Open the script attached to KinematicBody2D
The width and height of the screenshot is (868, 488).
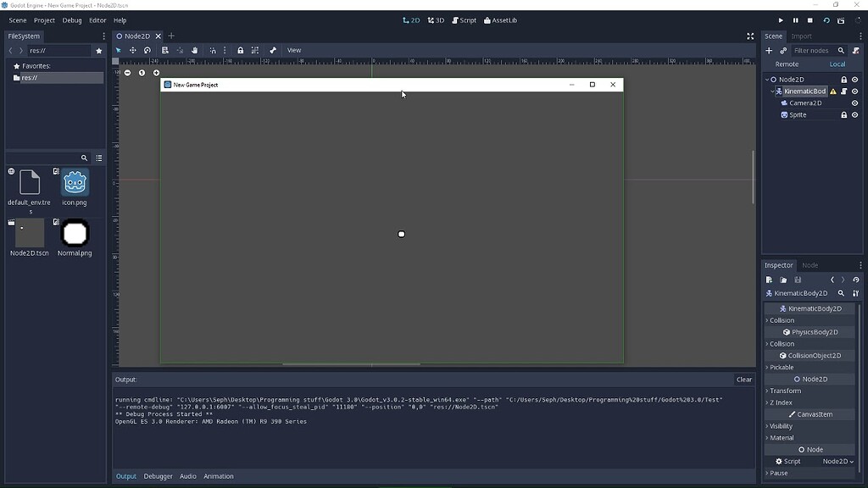coord(844,91)
